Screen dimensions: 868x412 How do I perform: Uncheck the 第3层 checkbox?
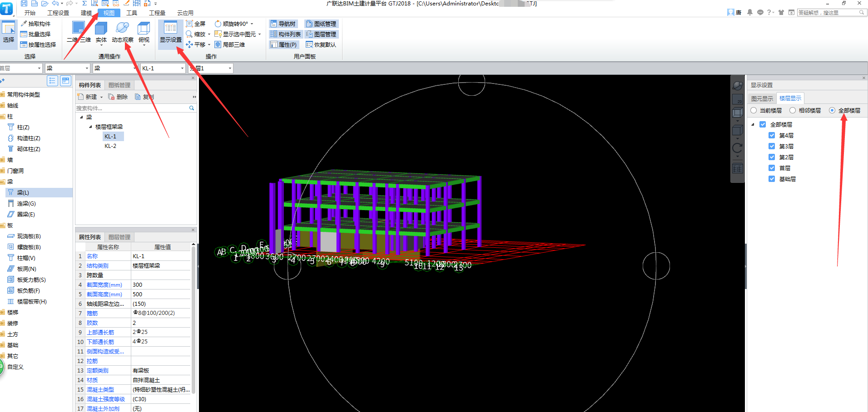tap(772, 146)
